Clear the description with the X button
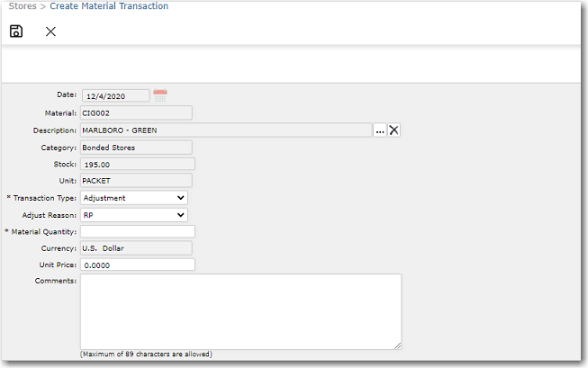 coord(394,130)
